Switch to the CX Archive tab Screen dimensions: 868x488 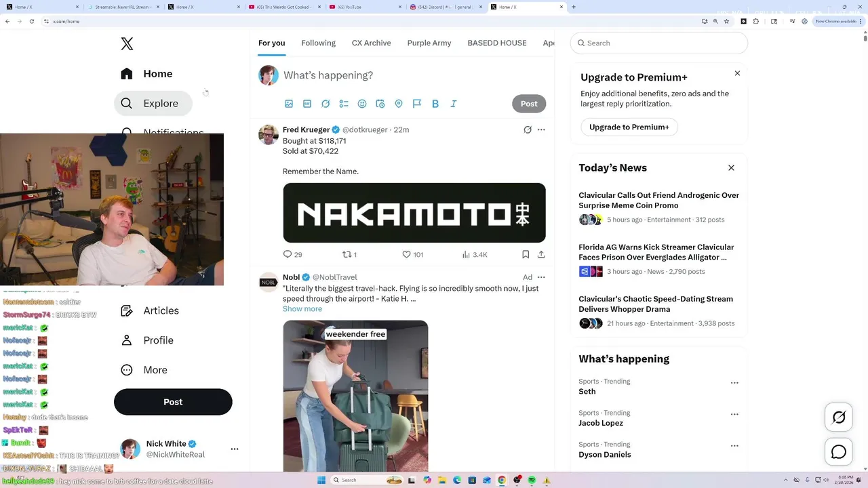point(371,43)
